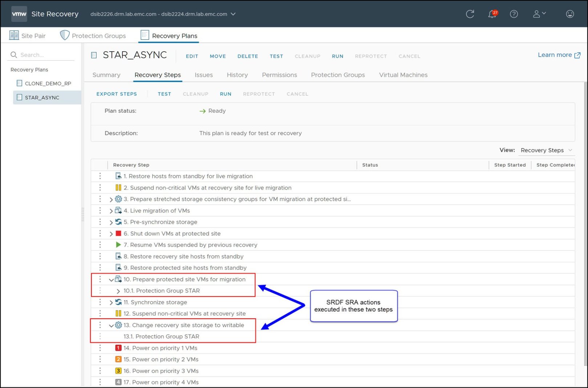
Task: Click the Status column header
Action: [x=370, y=165]
